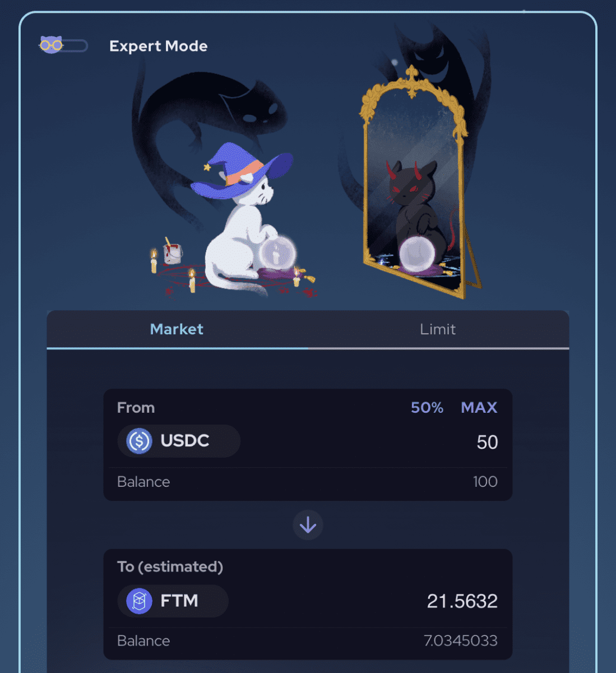The width and height of the screenshot is (616, 673).
Task: Toggle the Expert Mode switch
Action: (x=63, y=45)
